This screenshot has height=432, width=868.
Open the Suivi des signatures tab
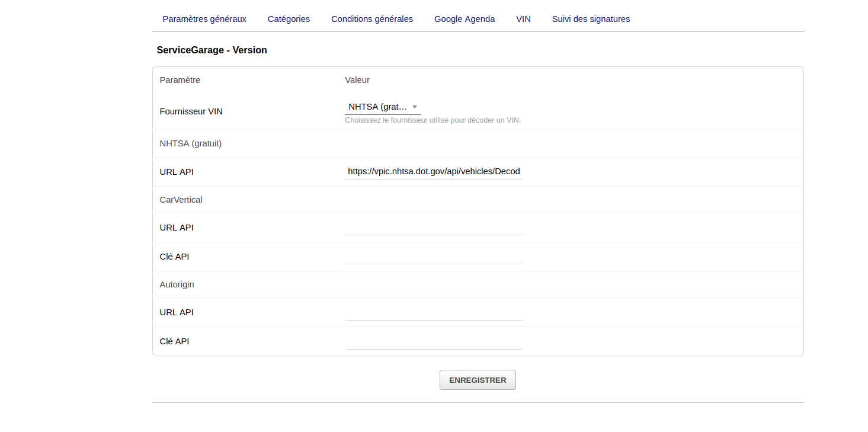(x=591, y=19)
